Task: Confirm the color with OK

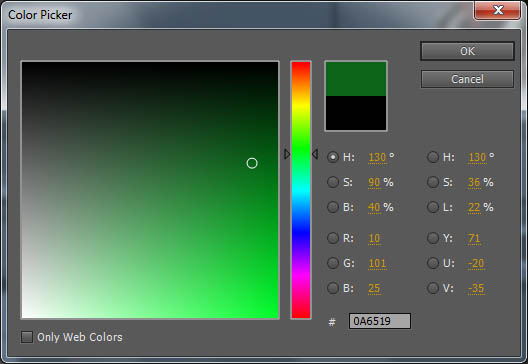Action: click(467, 51)
